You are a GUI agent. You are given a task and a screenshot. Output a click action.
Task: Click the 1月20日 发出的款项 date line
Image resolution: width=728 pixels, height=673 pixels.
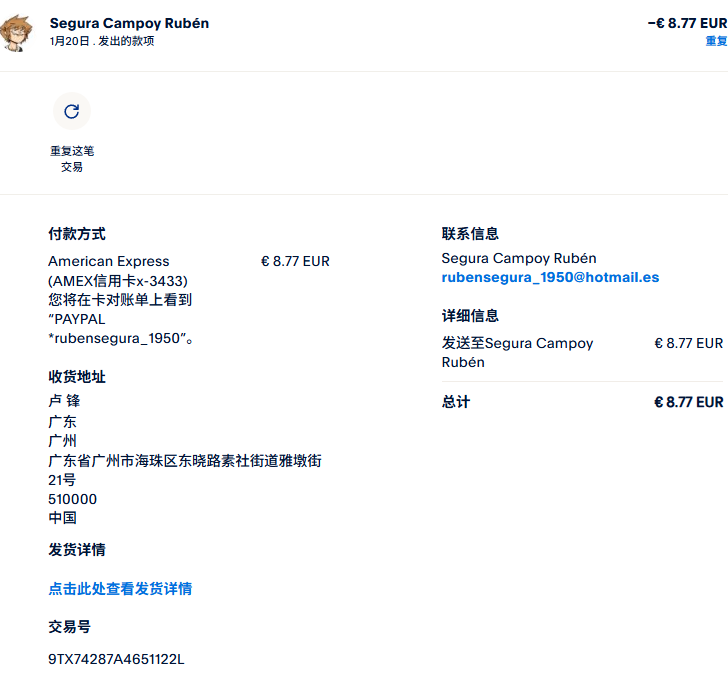pos(102,41)
